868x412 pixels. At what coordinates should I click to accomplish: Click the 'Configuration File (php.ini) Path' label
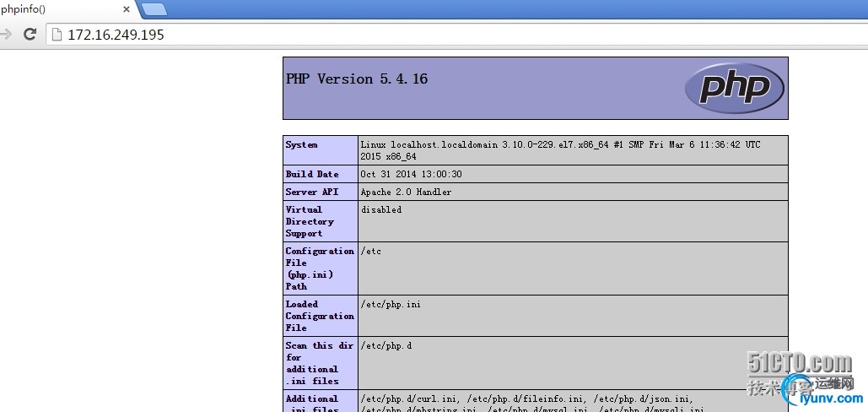[x=320, y=268]
